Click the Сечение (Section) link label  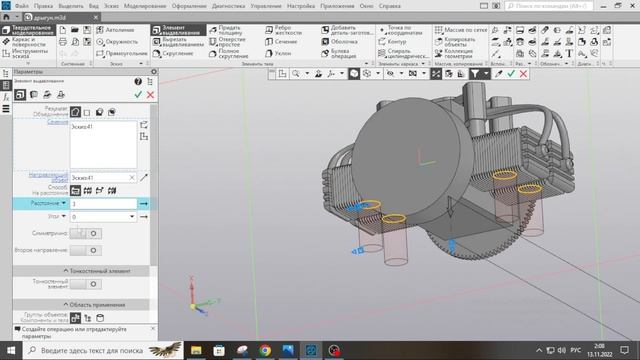pyautogui.click(x=58, y=122)
